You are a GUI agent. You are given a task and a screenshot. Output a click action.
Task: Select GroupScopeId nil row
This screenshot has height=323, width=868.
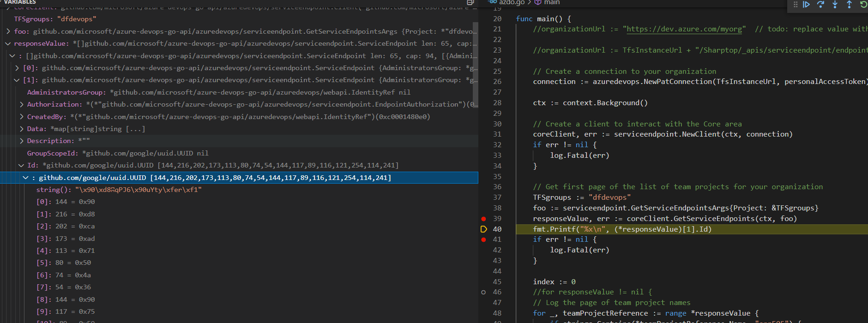pos(239,153)
